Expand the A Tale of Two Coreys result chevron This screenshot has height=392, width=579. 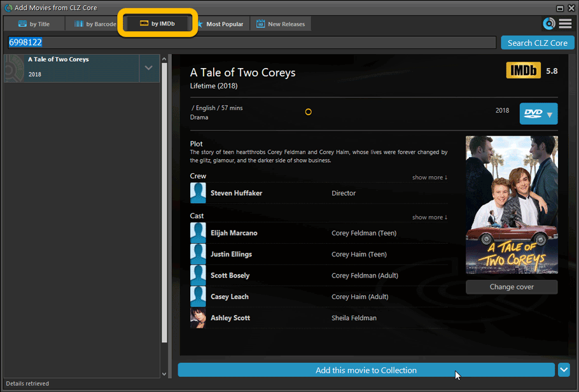click(149, 68)
